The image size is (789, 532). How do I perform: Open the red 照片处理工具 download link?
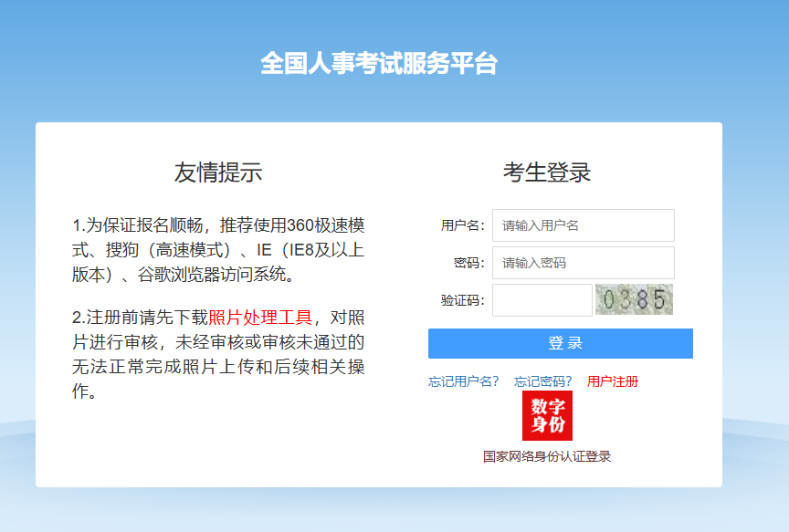(260, 318)
